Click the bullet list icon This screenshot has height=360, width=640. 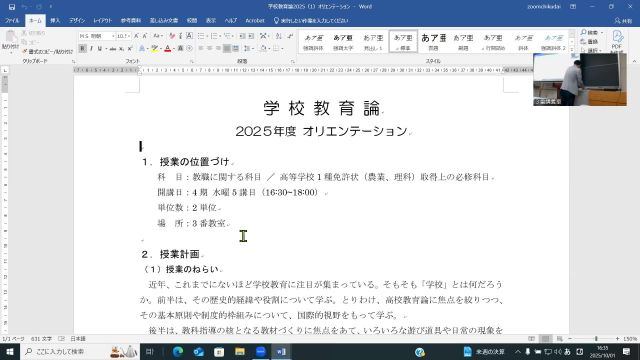pos(201,36)
